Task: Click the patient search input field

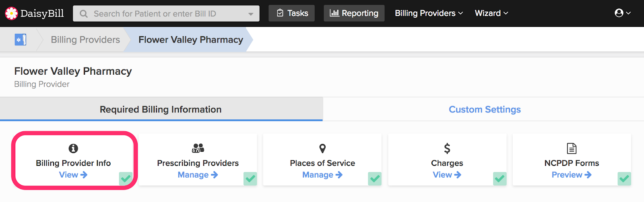Action: [166, 14]
